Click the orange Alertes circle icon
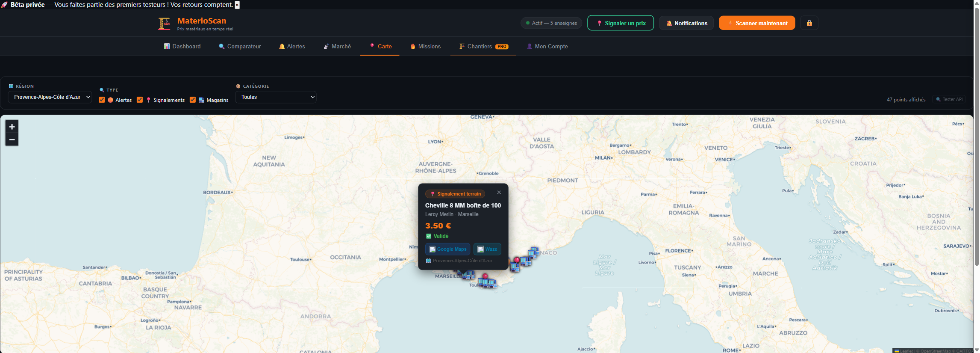The width and height of the screenshot is (980, 353). [111, 100]
